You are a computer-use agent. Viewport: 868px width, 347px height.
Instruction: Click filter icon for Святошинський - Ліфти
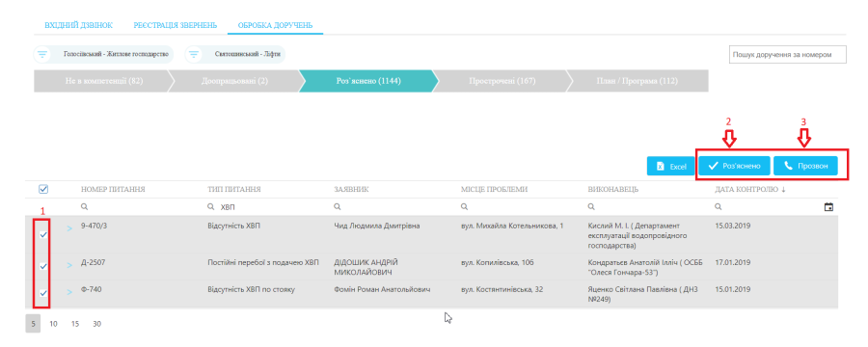tap(193, 55)
